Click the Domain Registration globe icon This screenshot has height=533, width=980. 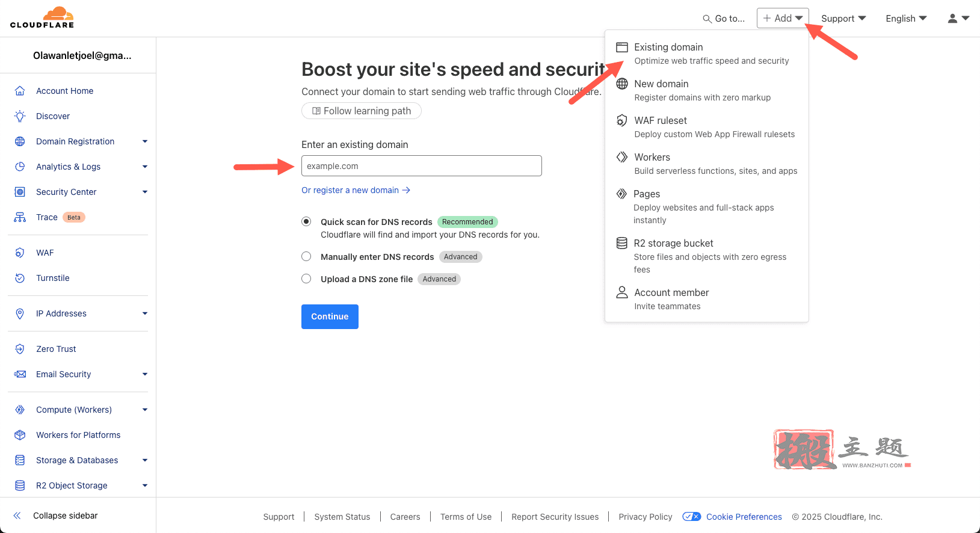(x=20, y=141)
